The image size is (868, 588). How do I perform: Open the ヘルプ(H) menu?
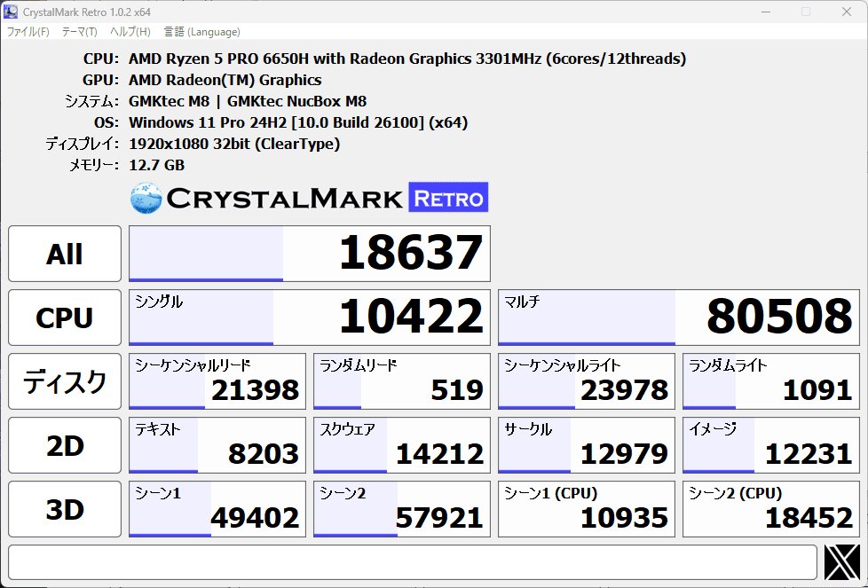point(130,32)
